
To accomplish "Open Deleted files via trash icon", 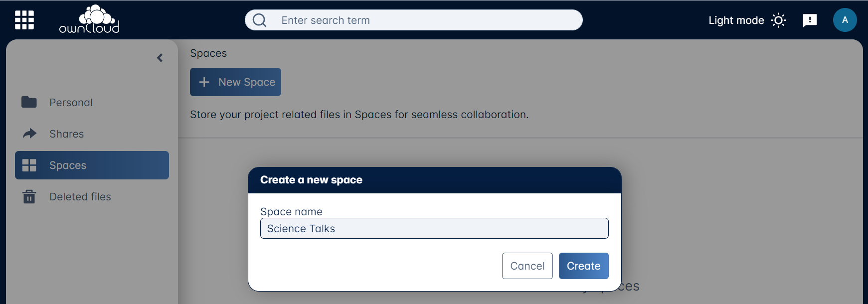I will [29, 196].
